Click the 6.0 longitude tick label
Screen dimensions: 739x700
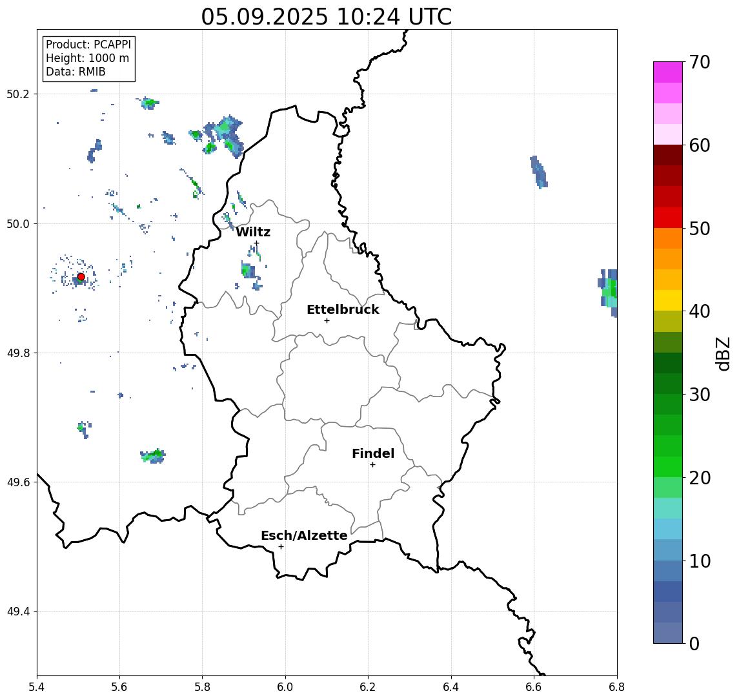pos(285,687)
